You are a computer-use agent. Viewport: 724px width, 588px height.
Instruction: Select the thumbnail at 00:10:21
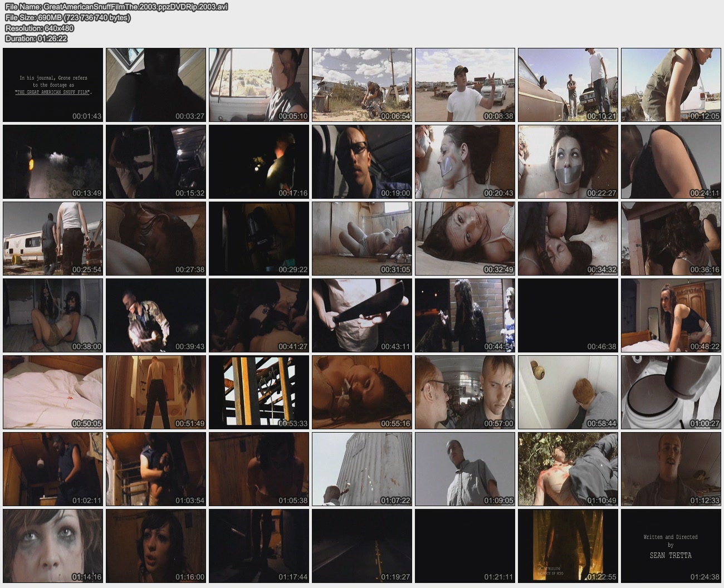click(568, 85)
